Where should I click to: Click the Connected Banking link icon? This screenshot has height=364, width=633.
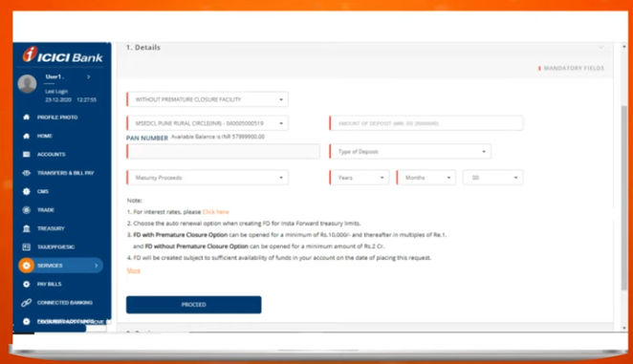point(26,303)
